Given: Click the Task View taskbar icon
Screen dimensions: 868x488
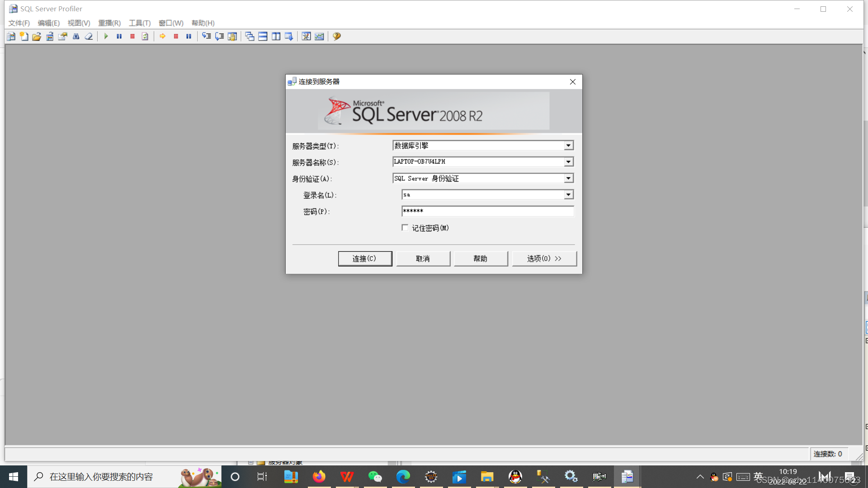Looking at the screenshot, I should (x=262, y=477).
